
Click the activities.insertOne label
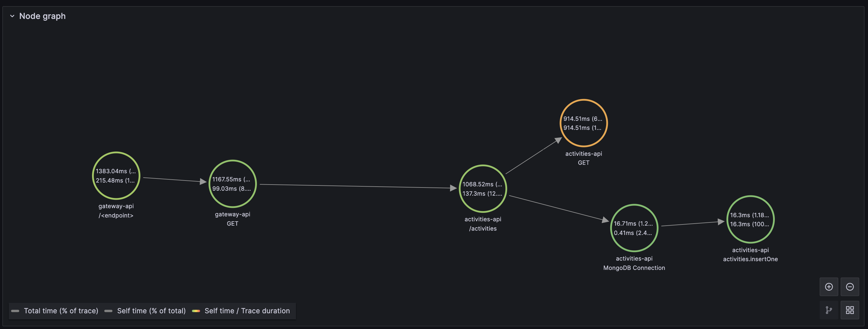pyautogui.click(x=750, y=259)
